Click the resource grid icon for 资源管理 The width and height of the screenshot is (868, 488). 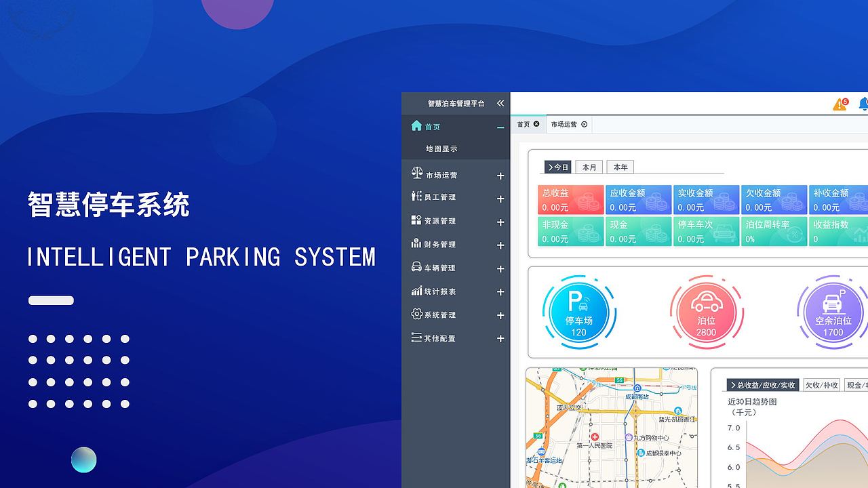pos(416,220)
